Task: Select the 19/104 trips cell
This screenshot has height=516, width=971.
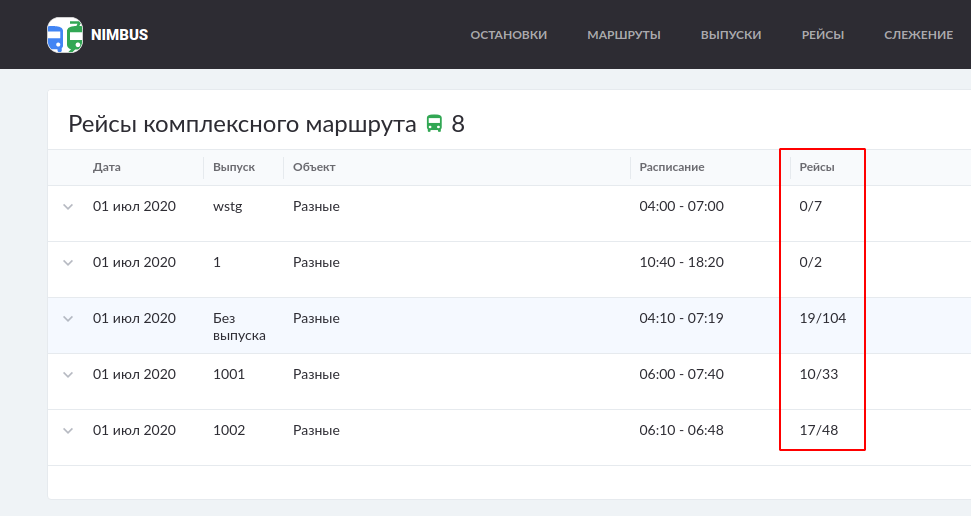Action: pos(822,319)
